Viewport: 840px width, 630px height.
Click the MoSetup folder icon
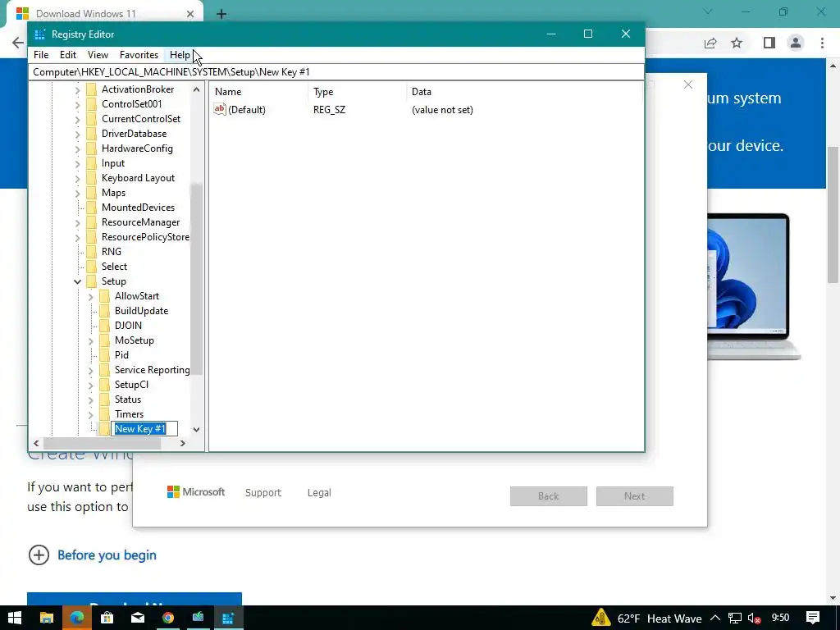(104, 340)
